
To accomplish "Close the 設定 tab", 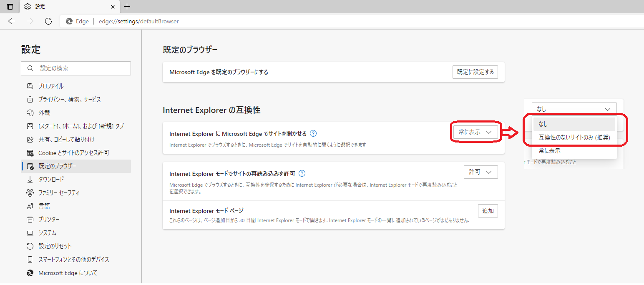I will click(113, 7).
